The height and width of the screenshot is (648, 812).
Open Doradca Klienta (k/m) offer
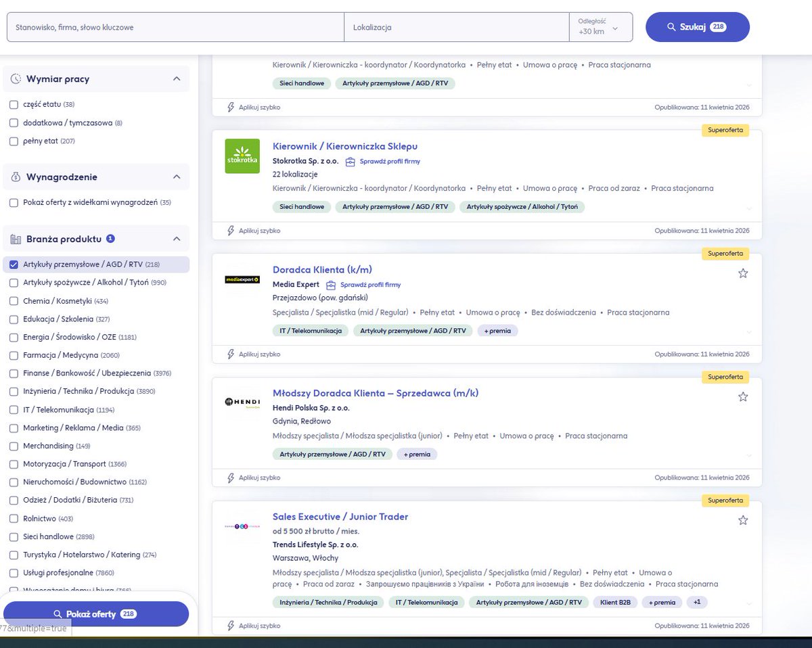point(322,270)
